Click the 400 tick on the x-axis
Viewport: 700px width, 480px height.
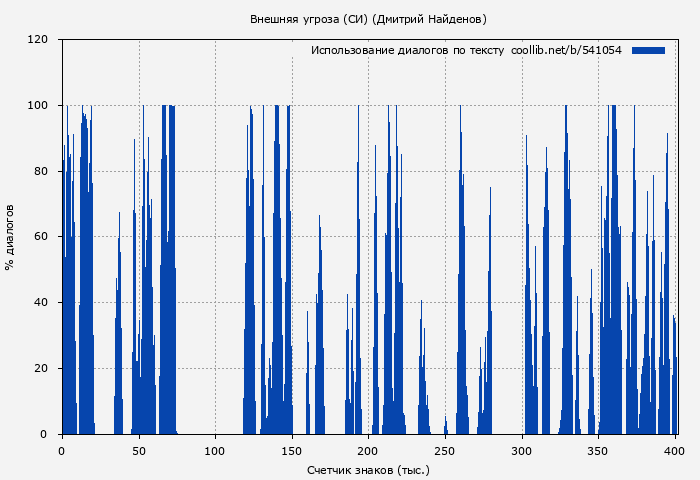[x=675, y=451]
